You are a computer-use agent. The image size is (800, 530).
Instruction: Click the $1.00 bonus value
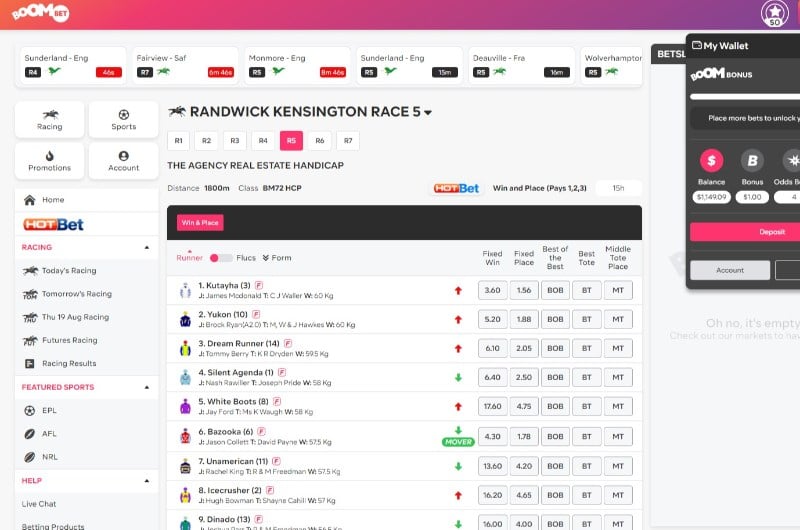(x=752, y=197)
